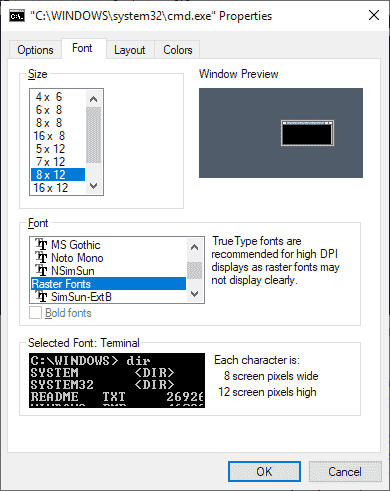
Task: Select the Noto Mono font
Action: coord(108,258)
